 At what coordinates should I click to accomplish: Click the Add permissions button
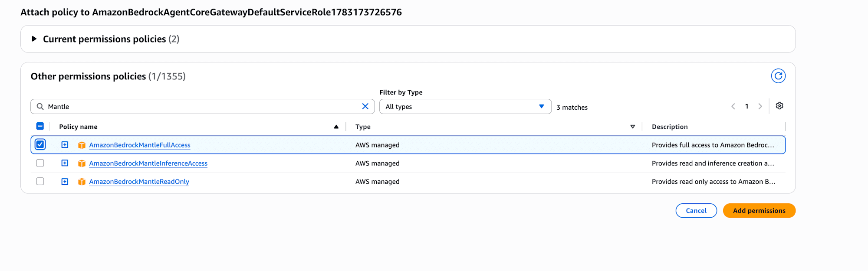coord(759,211)
